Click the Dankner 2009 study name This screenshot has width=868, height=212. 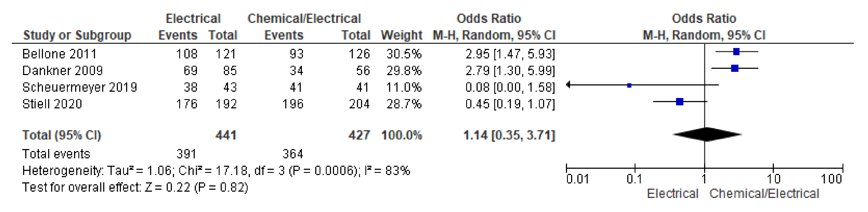pos(62,71)
